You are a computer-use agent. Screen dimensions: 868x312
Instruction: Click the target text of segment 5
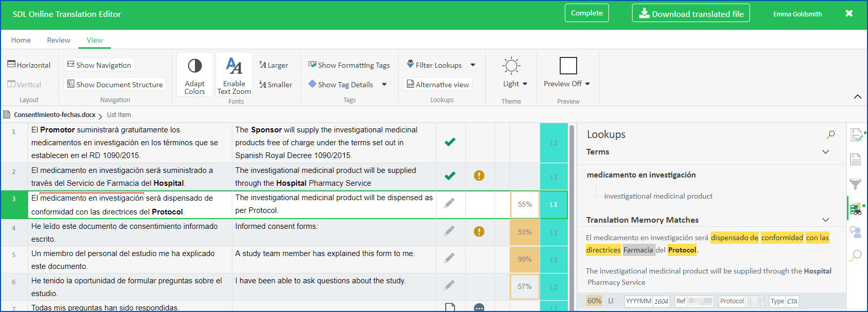point(325,254)
